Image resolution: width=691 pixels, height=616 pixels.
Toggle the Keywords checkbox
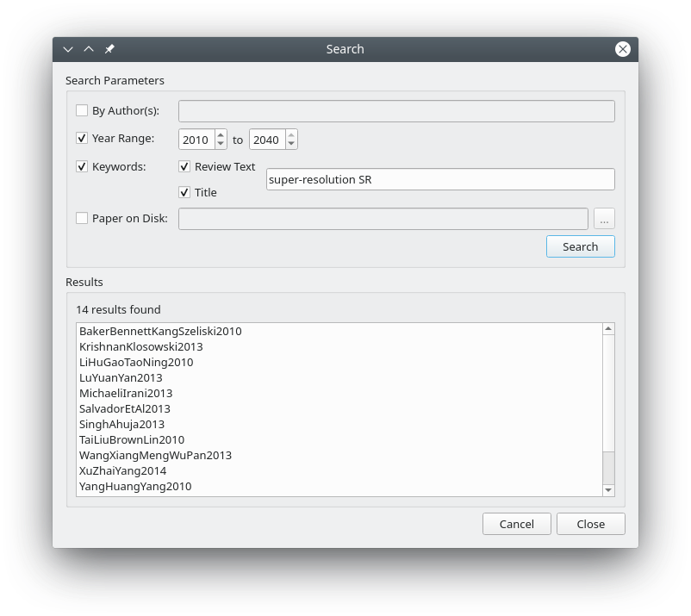pyautogui.click(x=82, y=166)
